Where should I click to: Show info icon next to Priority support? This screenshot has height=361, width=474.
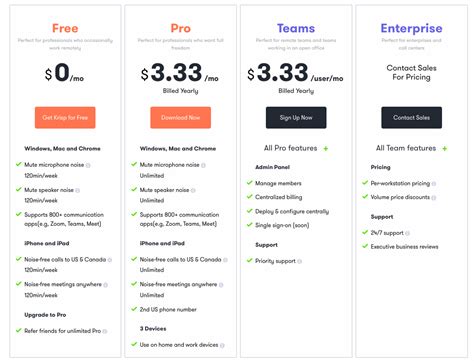[x=299, y=261]
